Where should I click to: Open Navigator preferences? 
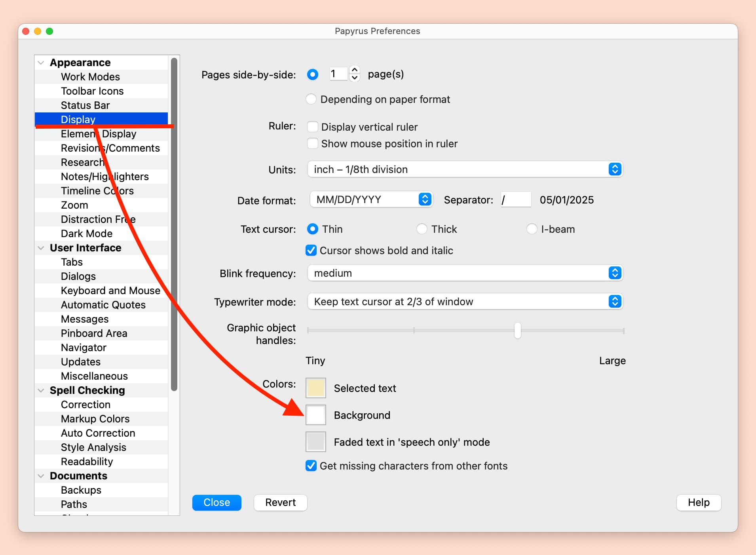coord(101,348)
